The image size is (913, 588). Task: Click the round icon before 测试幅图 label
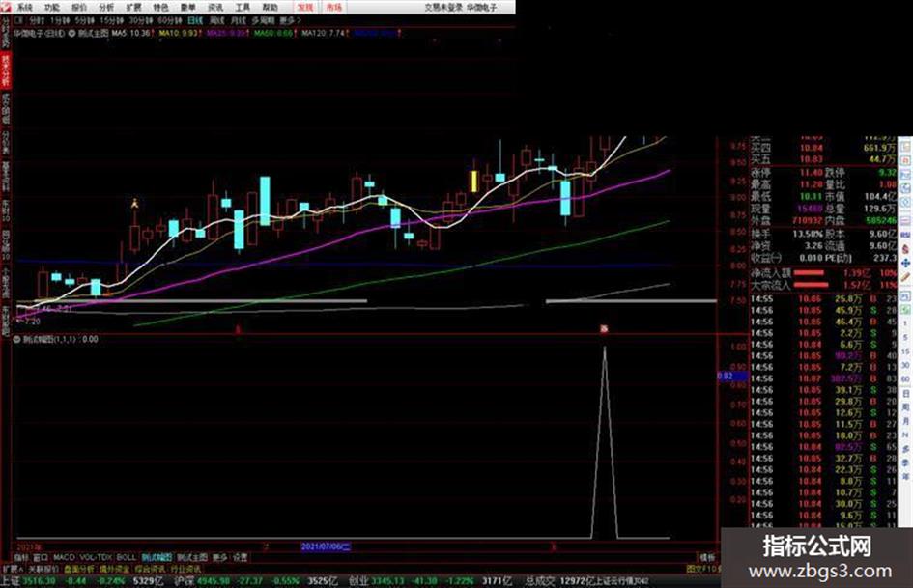pos(16,339)
